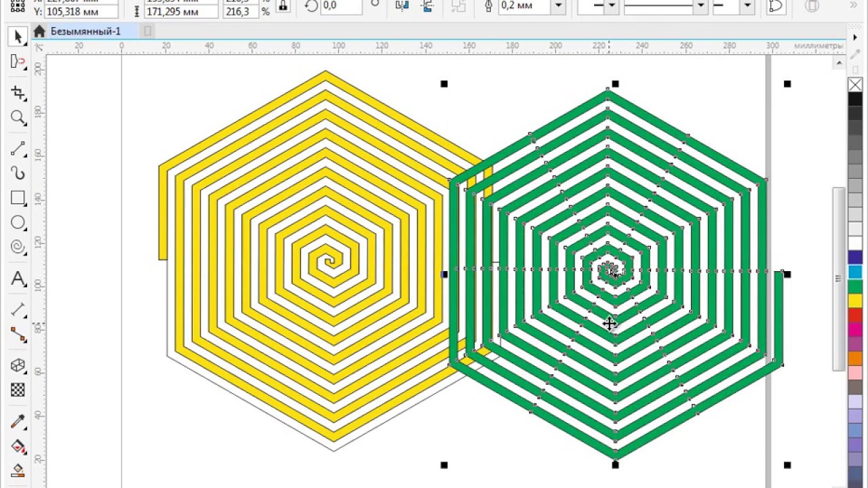
Task: Switch to the Безымянный-1 document tab
Action: click(85, 31)
